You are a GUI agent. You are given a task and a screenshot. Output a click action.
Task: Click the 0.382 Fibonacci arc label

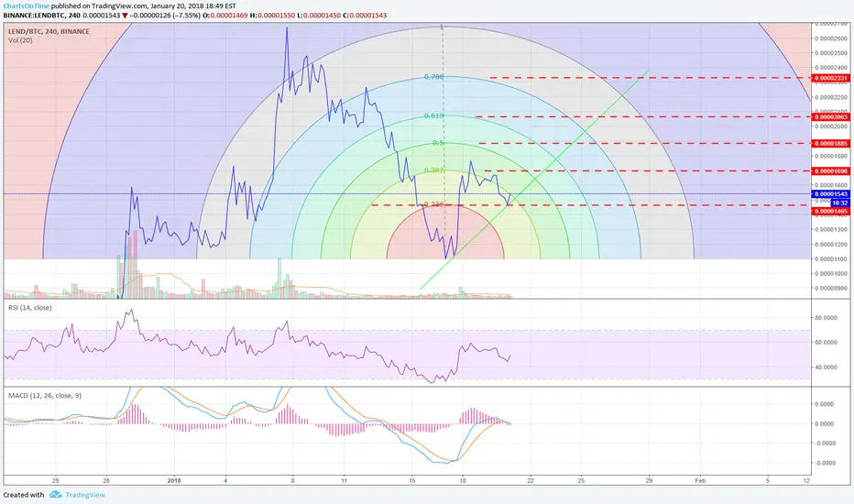(434, 170)
